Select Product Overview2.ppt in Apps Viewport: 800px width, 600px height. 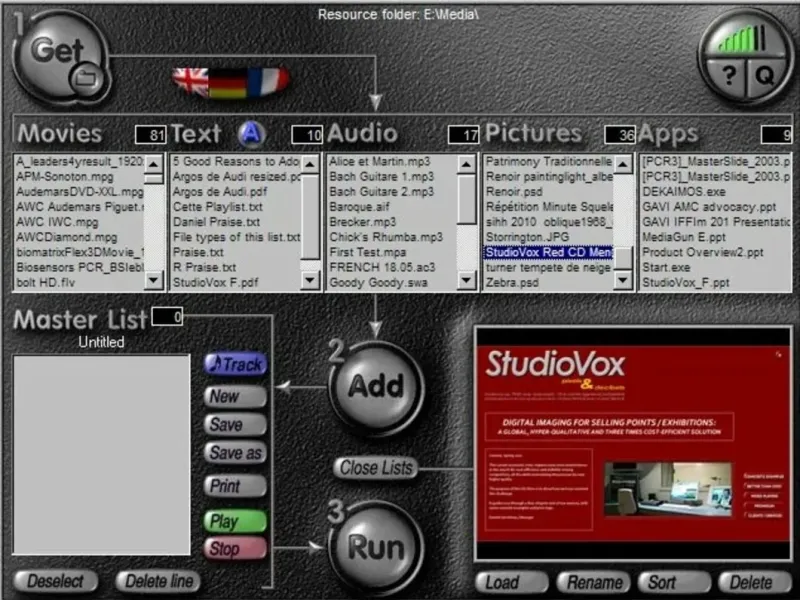click(703, 252)
